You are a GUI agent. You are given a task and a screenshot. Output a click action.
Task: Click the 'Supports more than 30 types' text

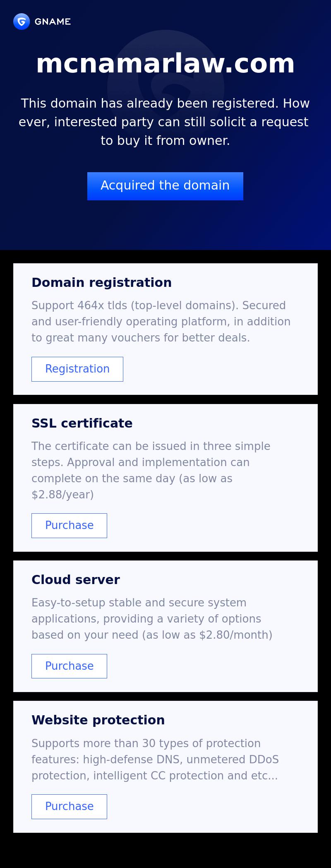[146, 743]
